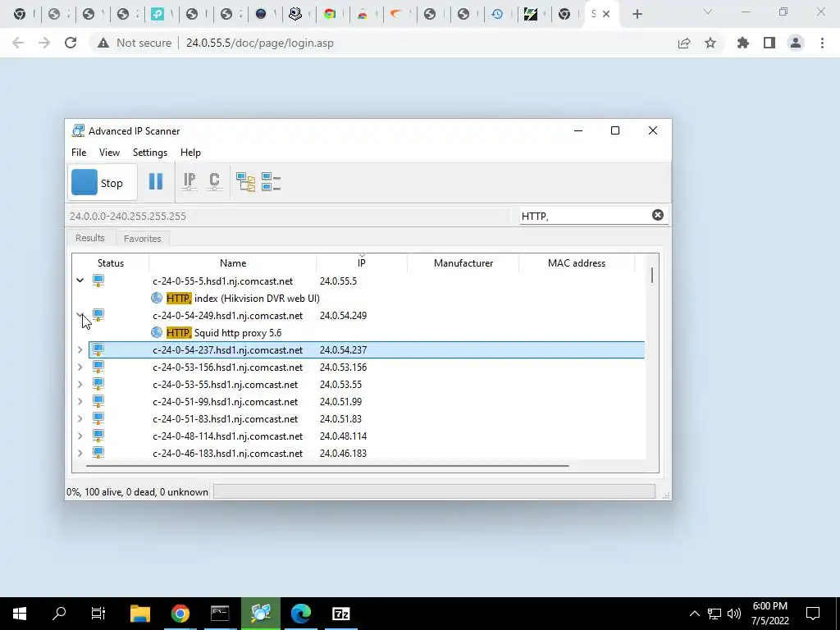
Task: Open the Chrome profile avatar
Action: (796, 43)
